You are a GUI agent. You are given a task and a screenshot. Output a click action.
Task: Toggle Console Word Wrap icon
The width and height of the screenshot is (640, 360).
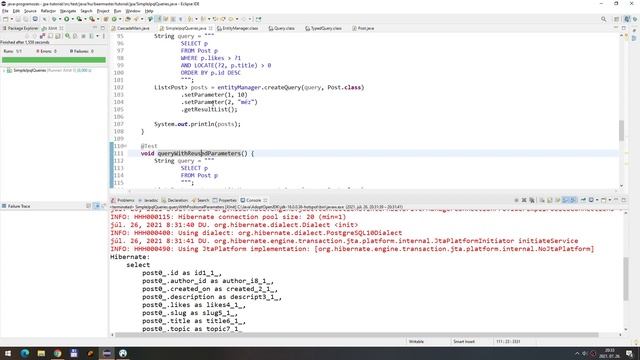pos(558,200)
